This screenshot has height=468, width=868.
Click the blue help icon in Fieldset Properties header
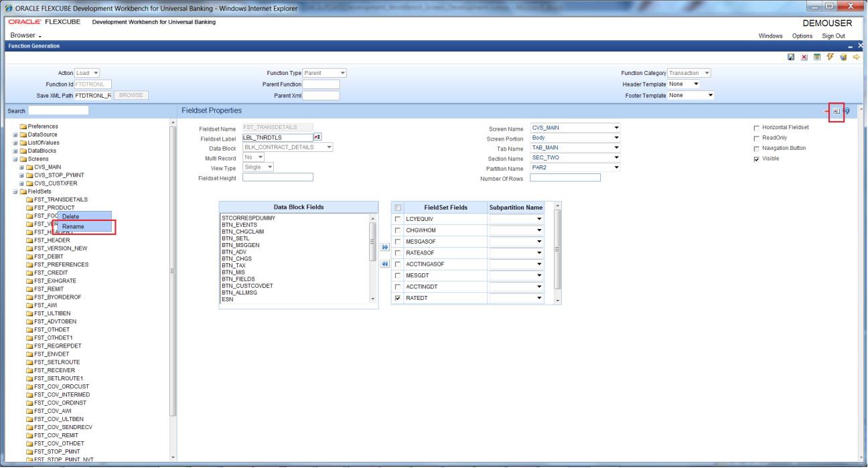847,110
